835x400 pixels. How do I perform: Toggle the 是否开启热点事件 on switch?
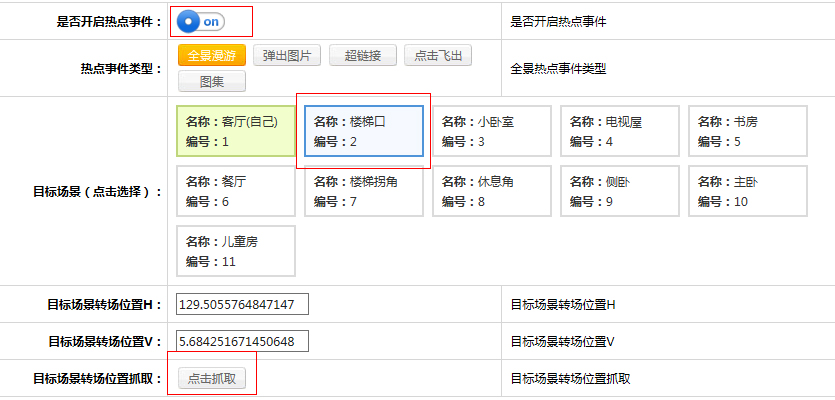click(x=200, y=21)
